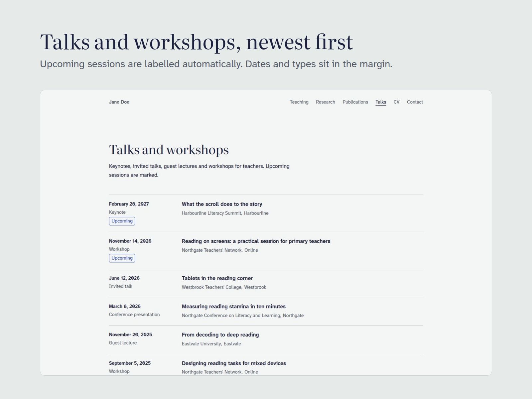Select the Talks nav tab
This screenshot has width=532, height=399.
pos(381,102)
